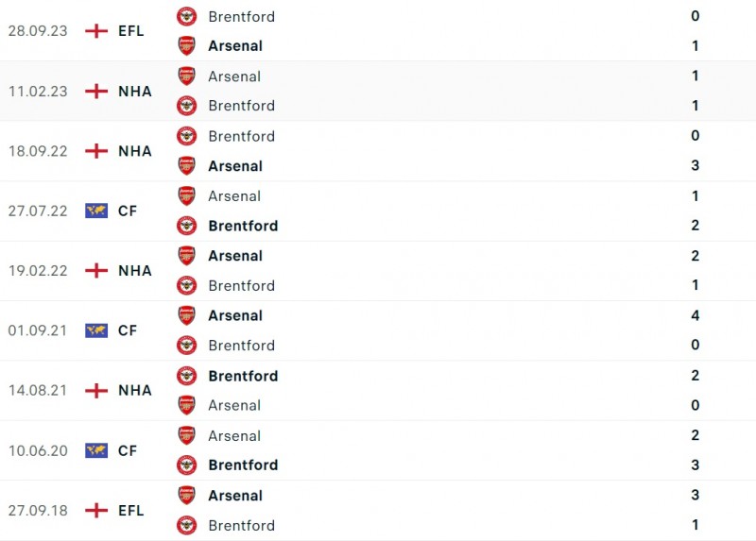This screenshot has width=756, height=541.
Task: Select bold Brentford name in 27.07.22 match
Action: (x=243, y=226)
